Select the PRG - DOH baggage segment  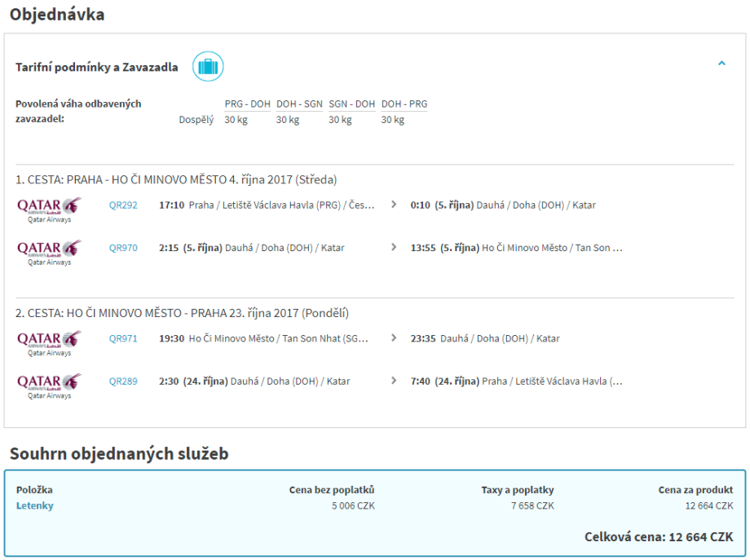[247, 104]
